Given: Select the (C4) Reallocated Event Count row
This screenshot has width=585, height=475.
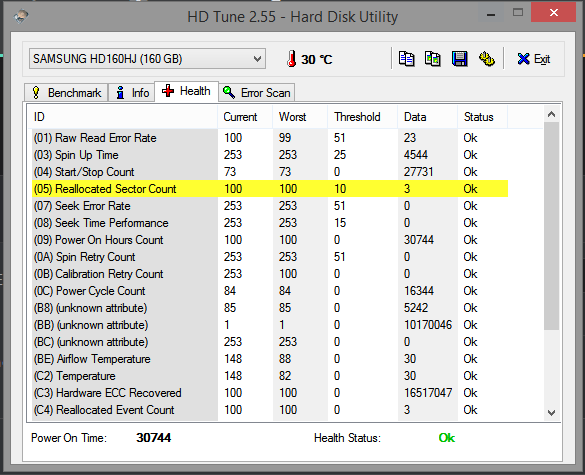Looking at the screenshot, I should click(x=270, y=410).
